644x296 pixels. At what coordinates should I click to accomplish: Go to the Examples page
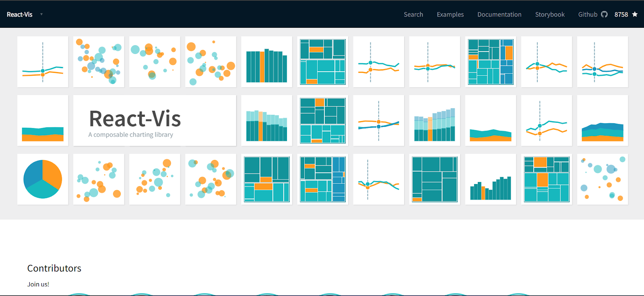(450, 14)
